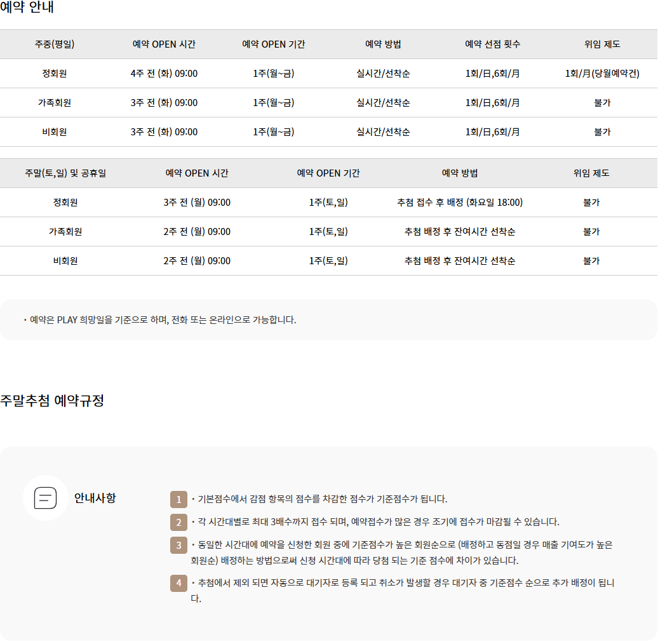
Task: Click the 주중(평일) table header
Action: pos(55,44)
